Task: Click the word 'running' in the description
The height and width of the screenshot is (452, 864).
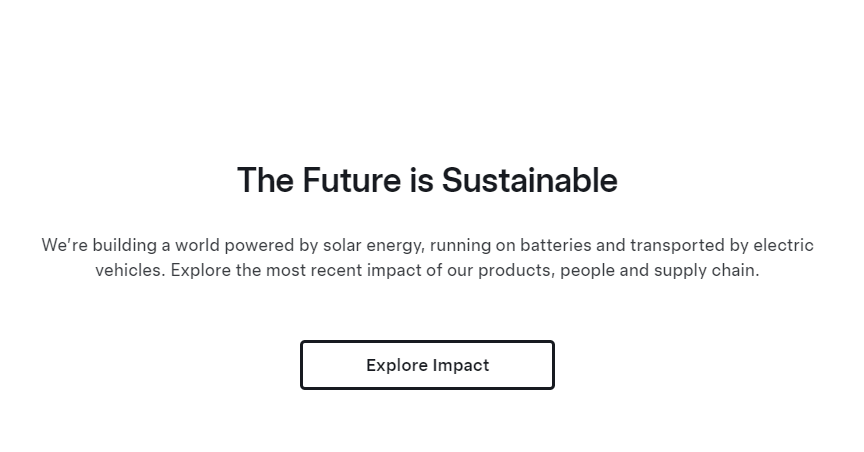Action: coord(460,245)
